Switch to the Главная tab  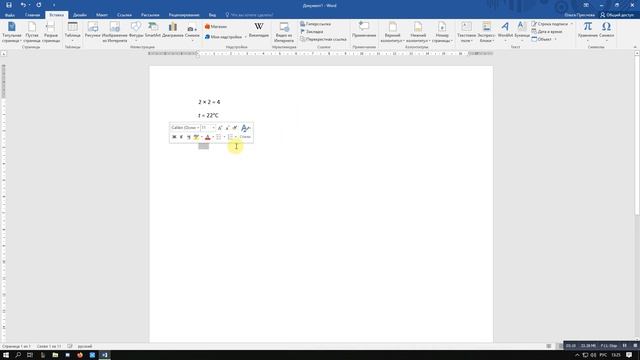pyautogui.click(x=32, y=15)
